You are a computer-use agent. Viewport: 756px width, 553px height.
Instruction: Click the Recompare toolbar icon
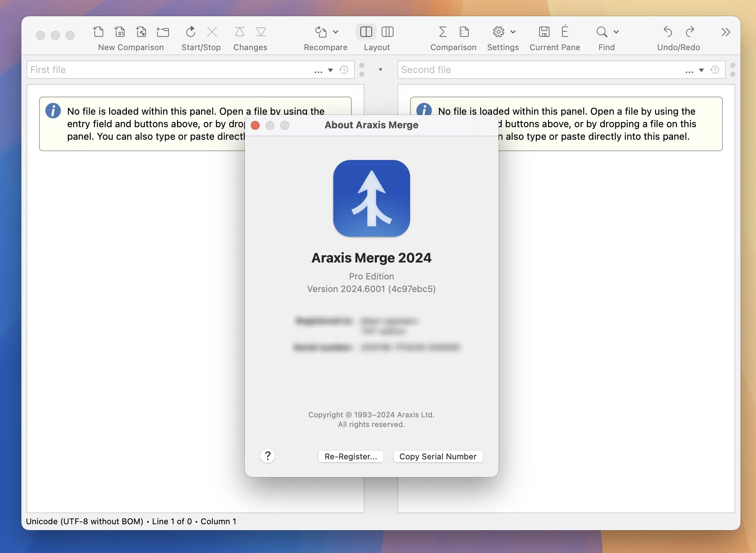321,32
